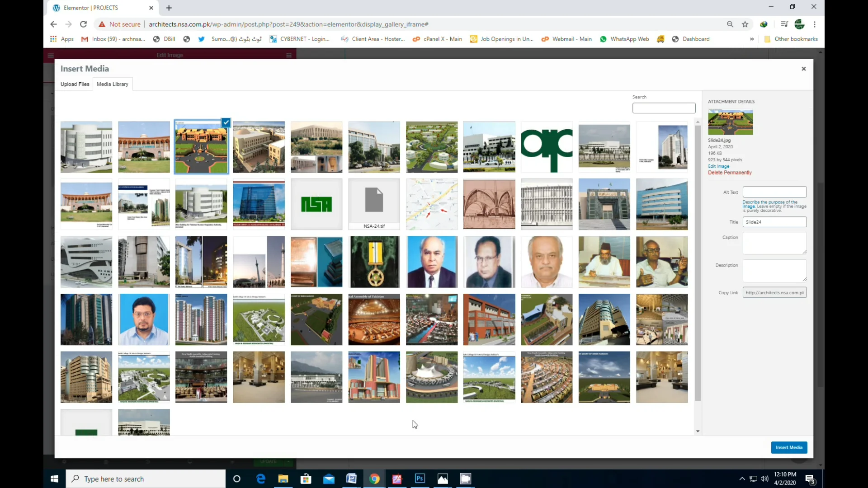Select the medal image thumbnail
The height and width of the screenshot is (488, 868).
374,262
